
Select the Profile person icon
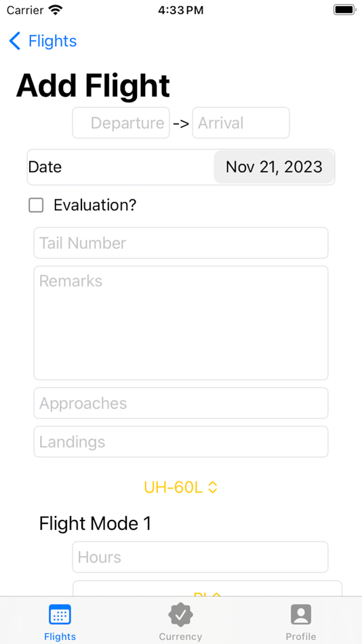[x=301, y=615]
